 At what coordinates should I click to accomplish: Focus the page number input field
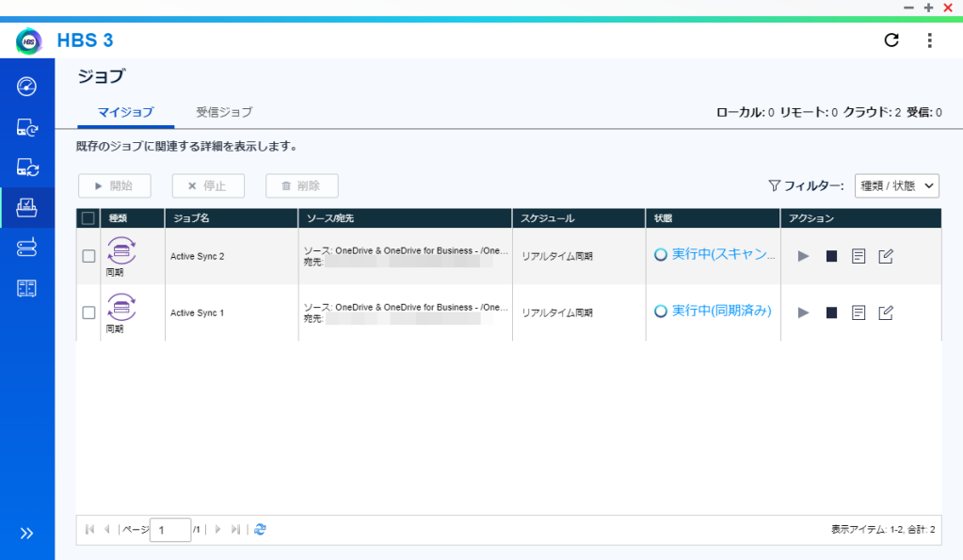(170, 530)
